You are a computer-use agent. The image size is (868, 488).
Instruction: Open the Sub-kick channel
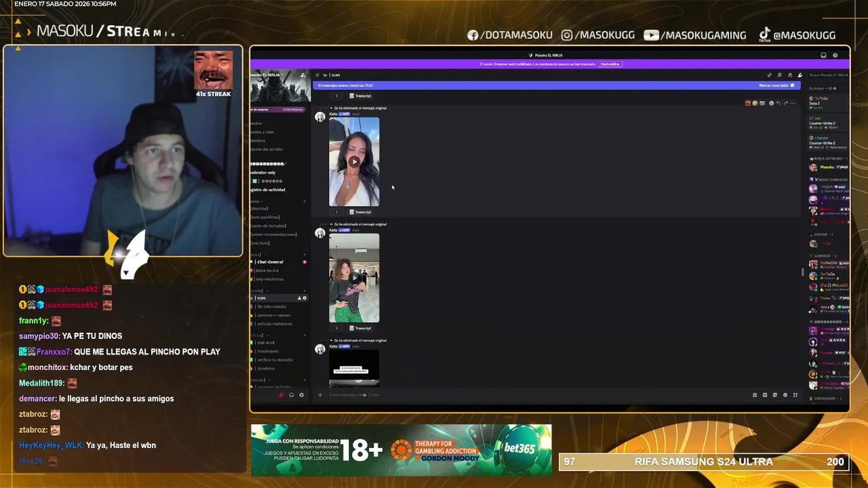(266, 343)
